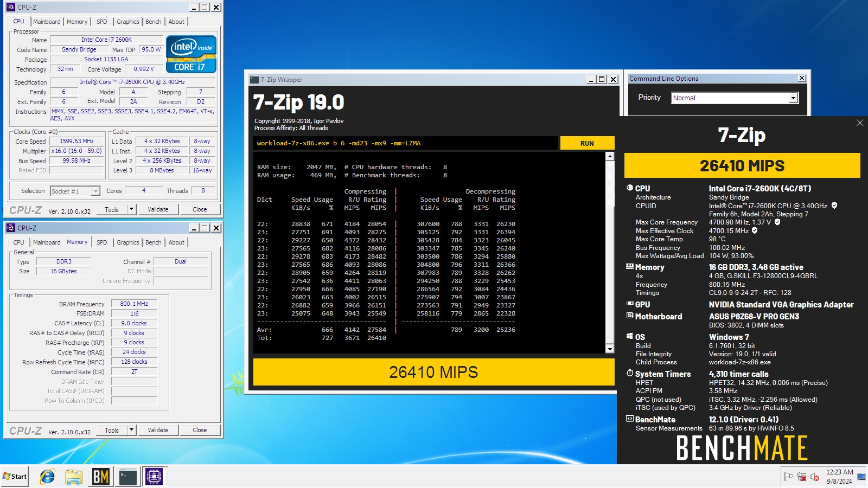Open SPD tab in lower CPU-Z Memory window

tap(102, 242)
